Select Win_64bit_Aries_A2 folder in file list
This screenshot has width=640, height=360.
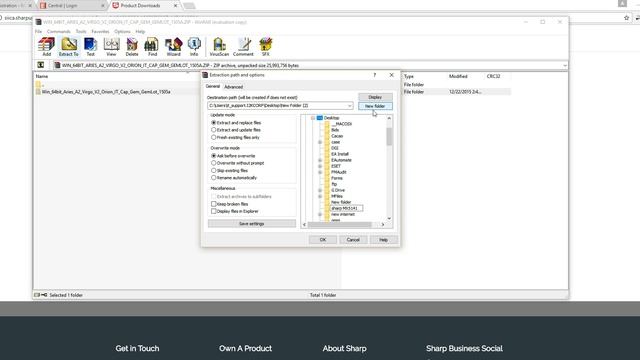[106, 92]
